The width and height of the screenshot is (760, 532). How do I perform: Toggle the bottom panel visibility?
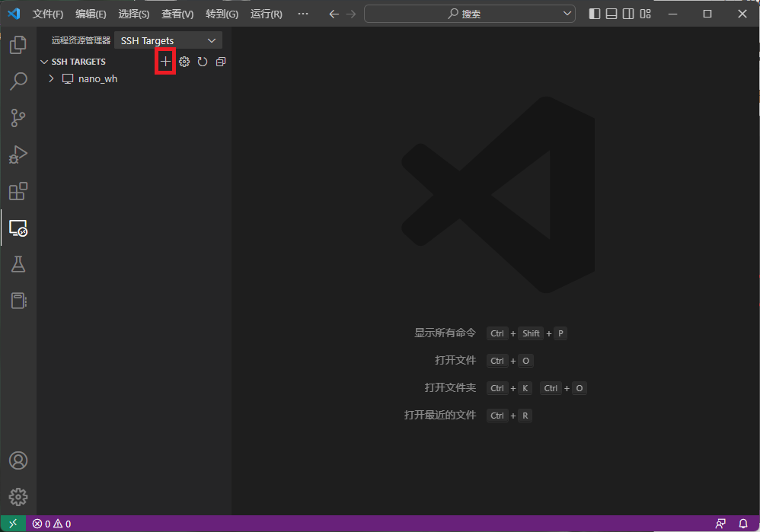612,14
